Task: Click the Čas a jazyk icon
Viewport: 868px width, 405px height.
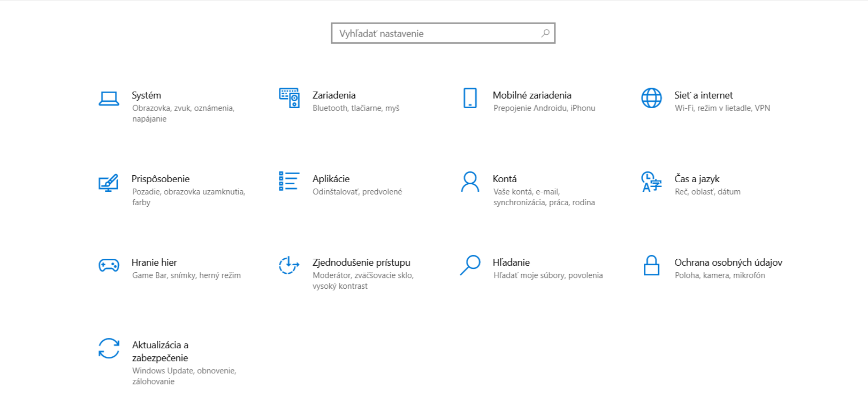Action: 651,182
